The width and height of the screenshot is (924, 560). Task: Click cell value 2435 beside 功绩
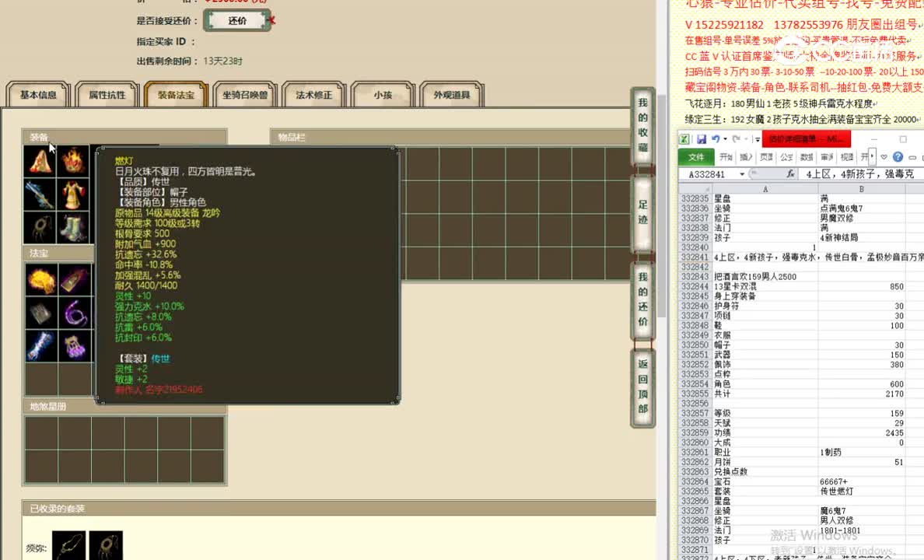click(x=861, y=432)
